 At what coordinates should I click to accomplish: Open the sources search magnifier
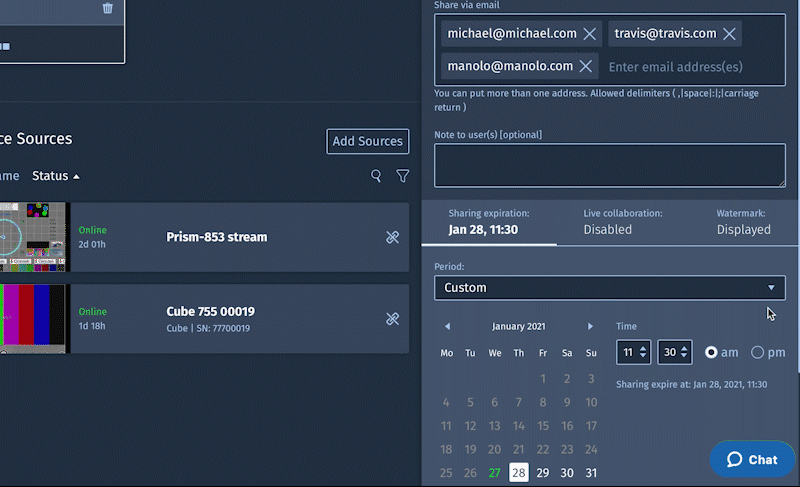[x=376, y=176]
